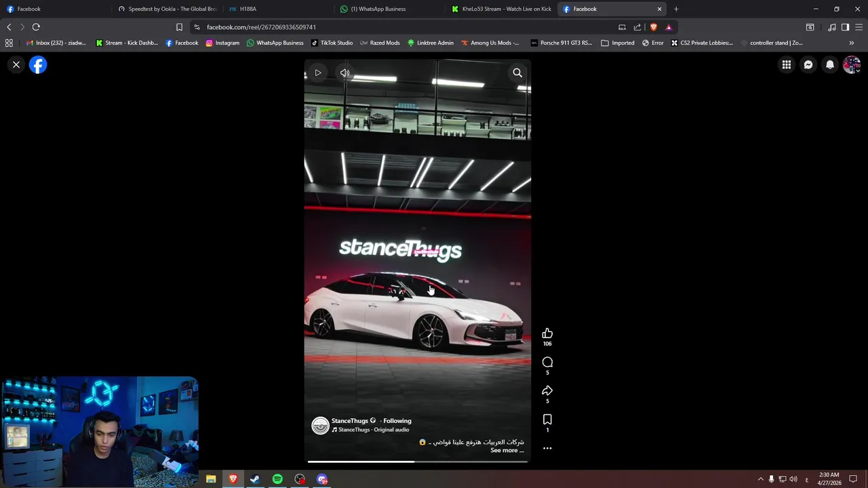Open the apps grid in bookmarks bar
868x488 pixels.
tap(9, 43)
